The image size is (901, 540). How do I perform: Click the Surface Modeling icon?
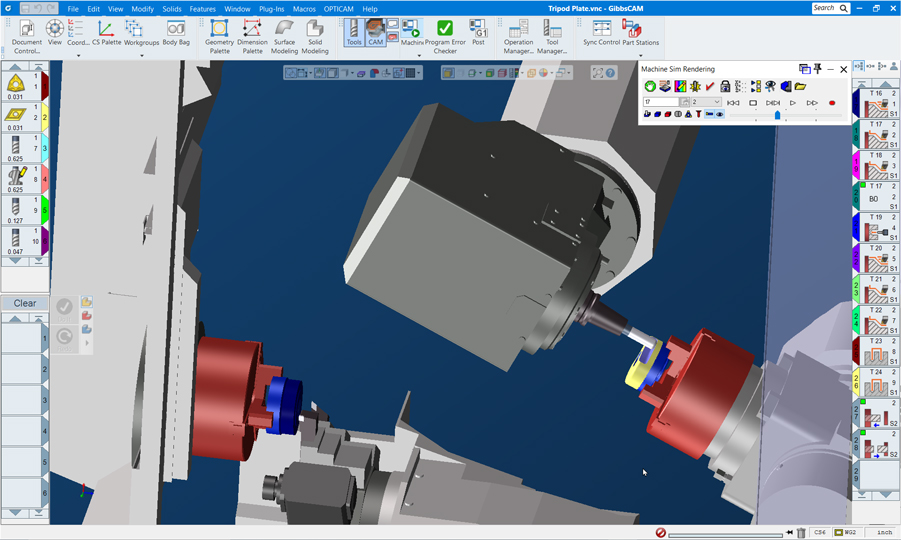285,35
